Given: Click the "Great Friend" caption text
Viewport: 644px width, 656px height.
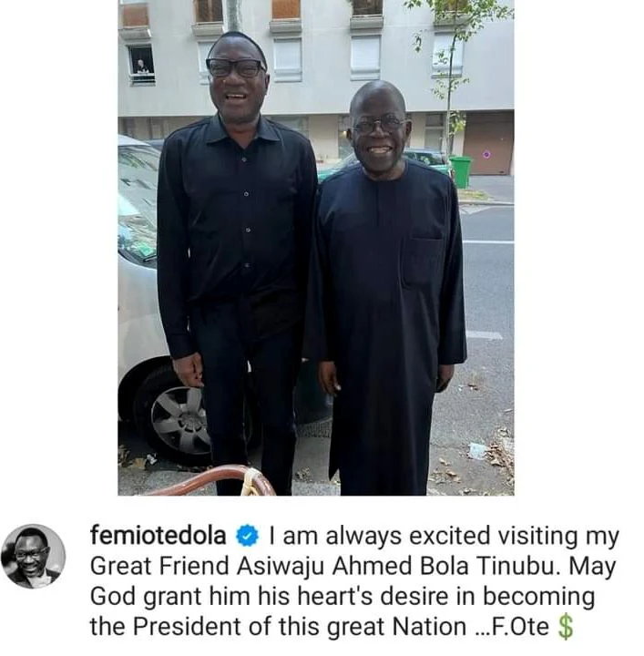Looking at the screenshot, I should coord(159,567).
